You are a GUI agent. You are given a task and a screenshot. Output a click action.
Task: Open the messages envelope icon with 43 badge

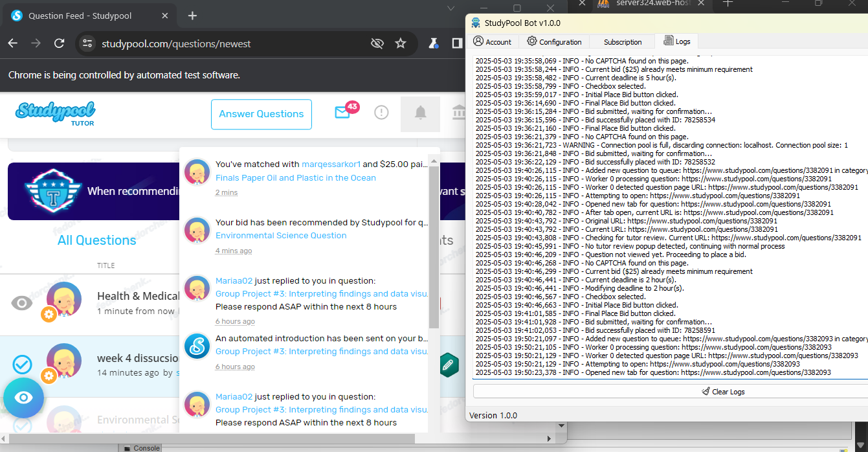(346, 111)
